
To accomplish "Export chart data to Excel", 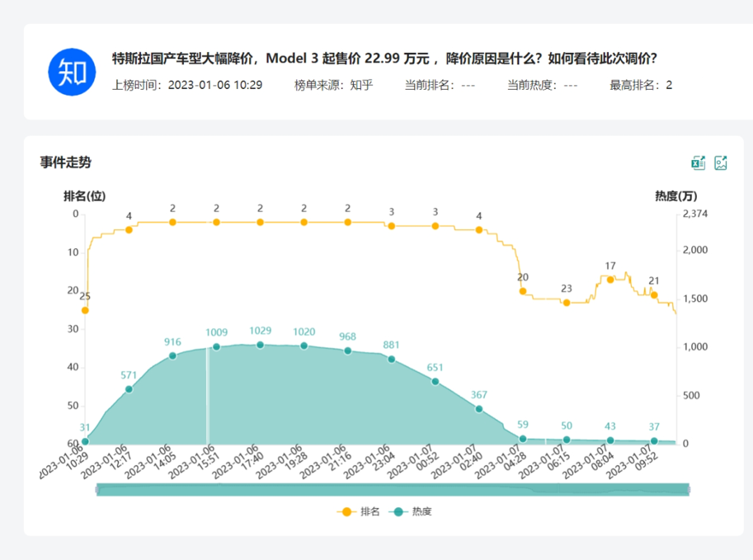I will [698, 162].
